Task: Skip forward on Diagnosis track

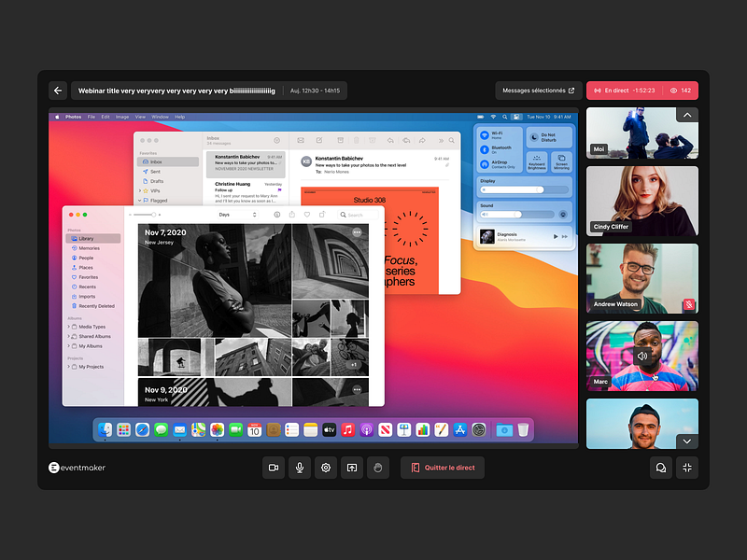Action: (x=565, y=236)
